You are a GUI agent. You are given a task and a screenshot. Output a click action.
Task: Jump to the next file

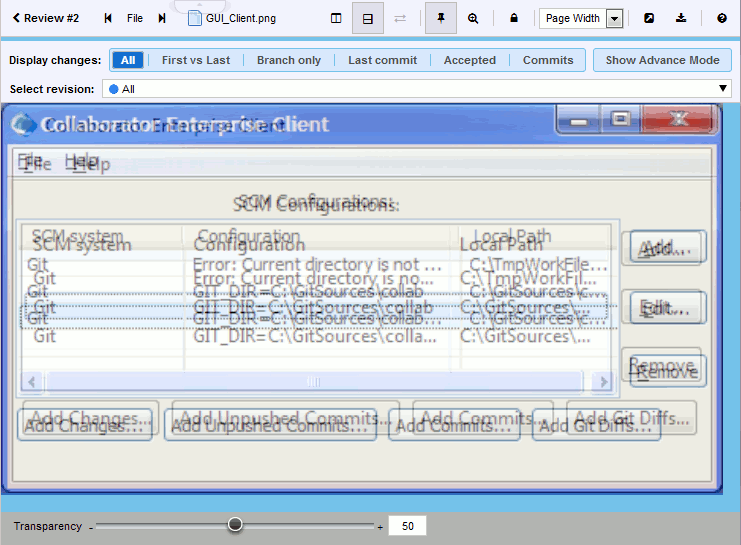162,18
